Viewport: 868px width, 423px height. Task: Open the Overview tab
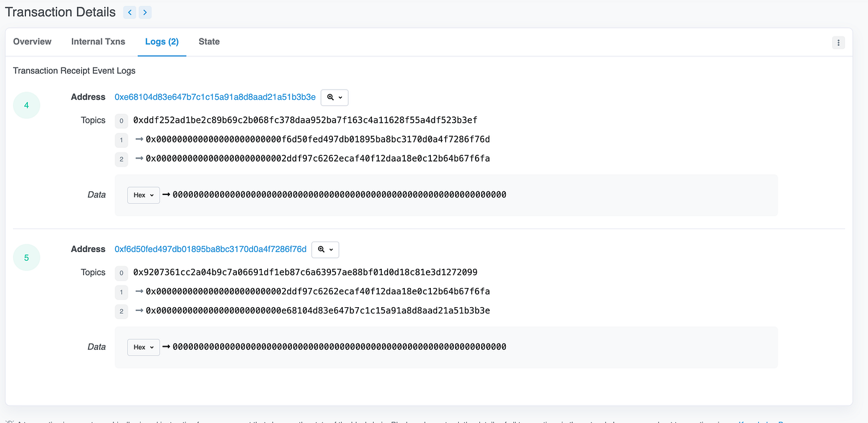point(32,41)
